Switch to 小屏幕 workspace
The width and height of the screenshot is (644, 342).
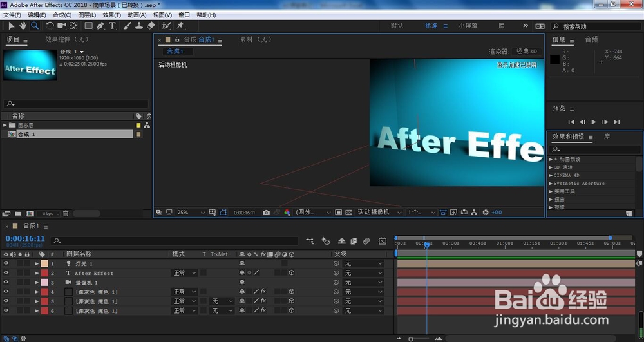click(468, 26)
